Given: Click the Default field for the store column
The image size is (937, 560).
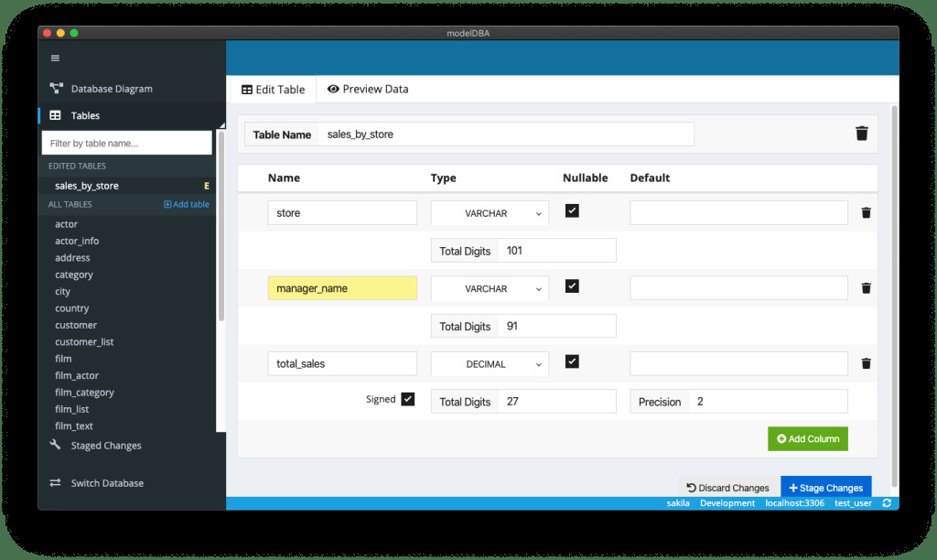Looking at the screenshot, I should (738, 213).
